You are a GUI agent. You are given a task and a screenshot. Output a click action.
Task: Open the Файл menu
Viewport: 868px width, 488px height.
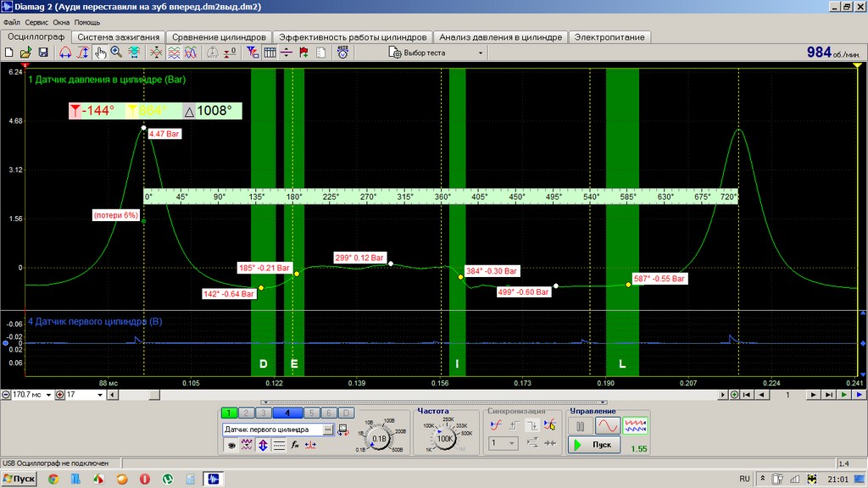pos(12,23)
